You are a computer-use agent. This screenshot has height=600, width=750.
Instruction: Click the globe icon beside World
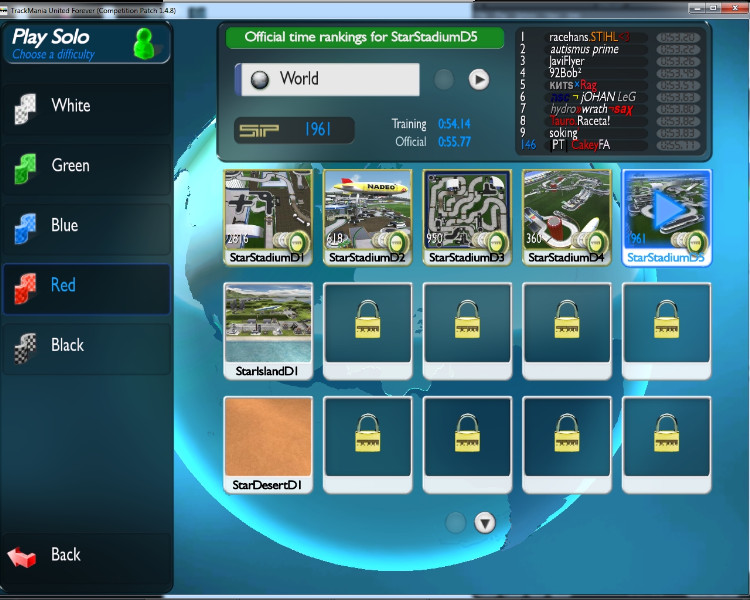260,80
